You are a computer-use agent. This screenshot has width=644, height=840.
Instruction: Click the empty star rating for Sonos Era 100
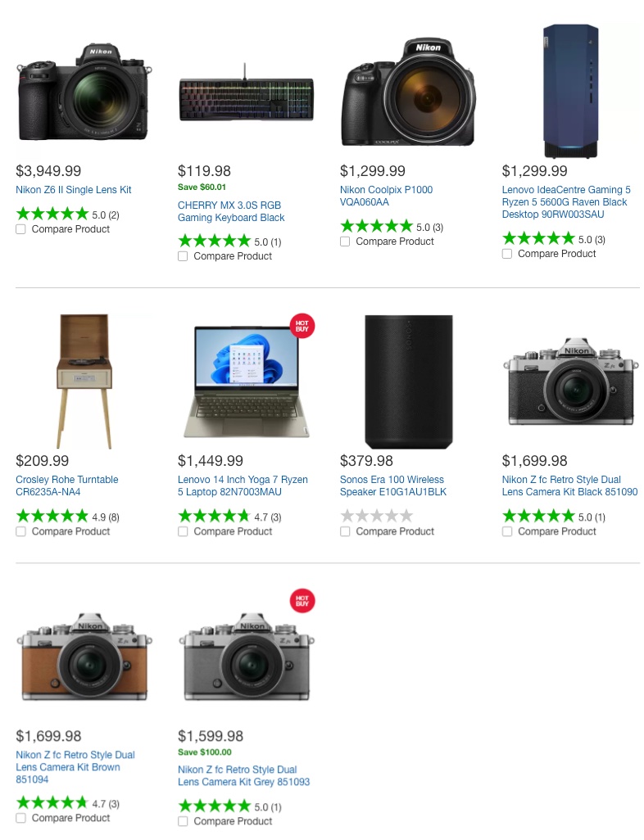click(x=376, y=516)
